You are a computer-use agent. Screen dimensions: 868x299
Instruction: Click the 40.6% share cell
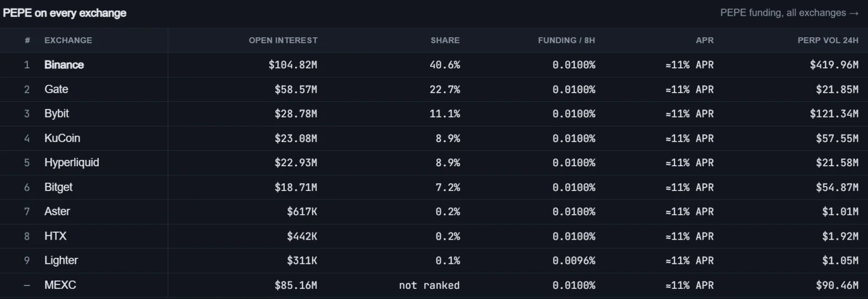(445, 65)
